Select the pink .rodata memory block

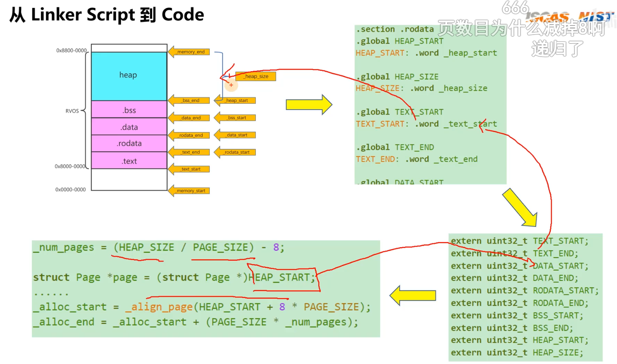[129, 143]
